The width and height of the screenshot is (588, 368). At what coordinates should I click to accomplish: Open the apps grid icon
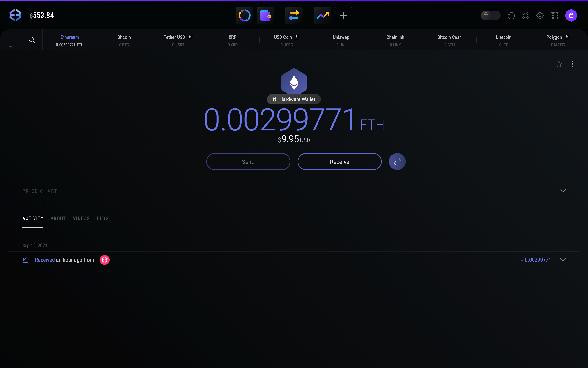(554, 16)
